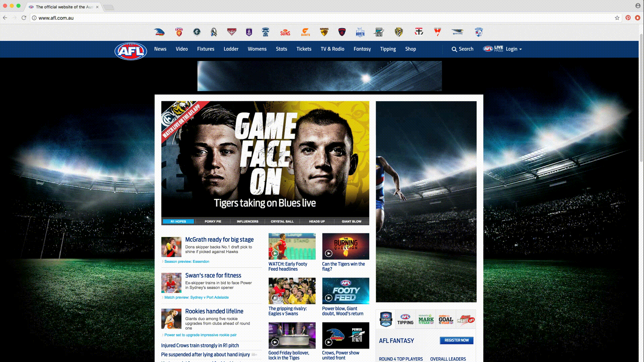Reload the page in browser
Viewport: 644px width, 362px height.
24,18
